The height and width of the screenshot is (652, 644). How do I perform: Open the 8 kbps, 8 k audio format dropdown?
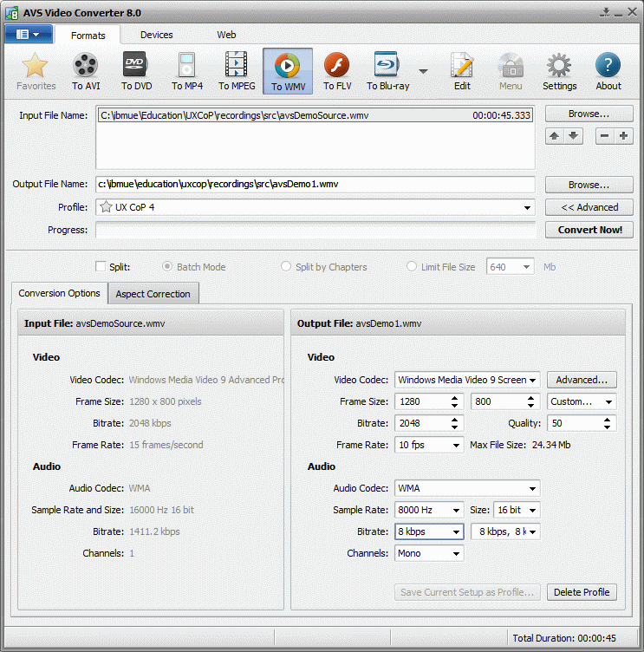(x=505, y=531)
